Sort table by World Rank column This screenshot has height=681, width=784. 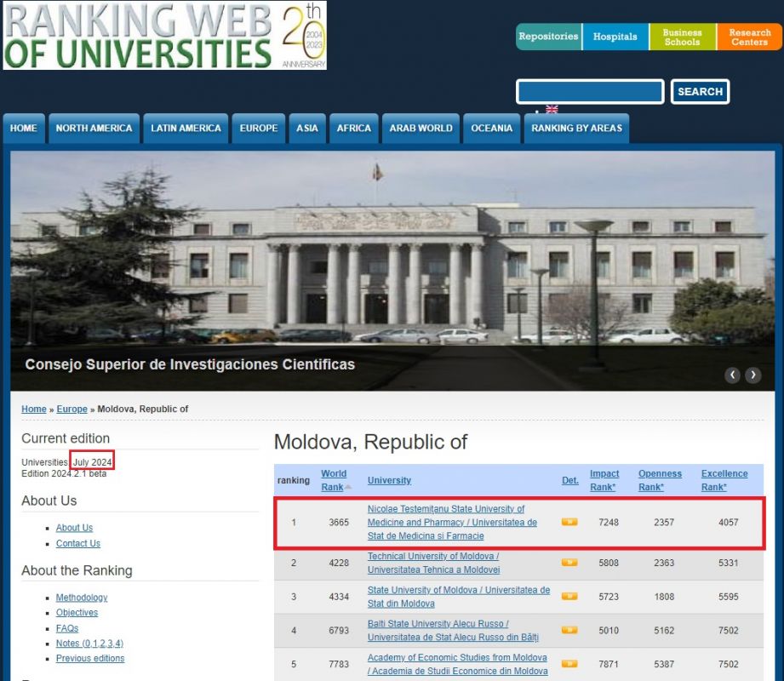pyautogui.click(x=334, y=480)
